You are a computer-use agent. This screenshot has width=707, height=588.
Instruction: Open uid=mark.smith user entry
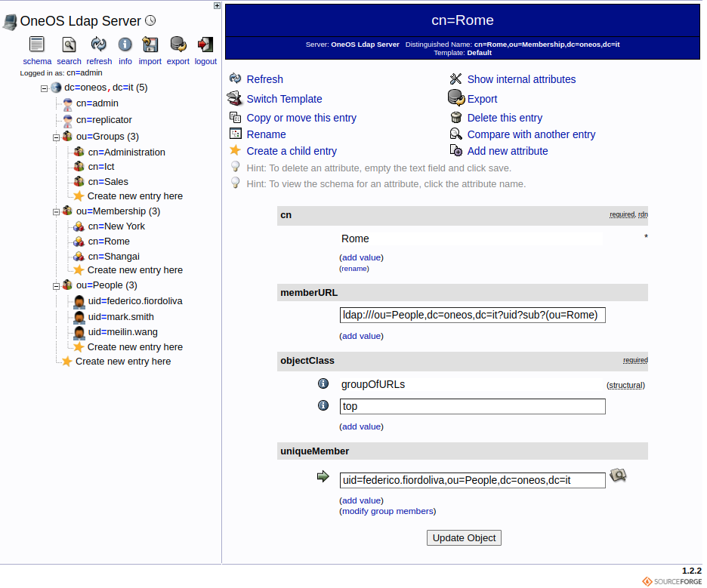tap(121, 317)
